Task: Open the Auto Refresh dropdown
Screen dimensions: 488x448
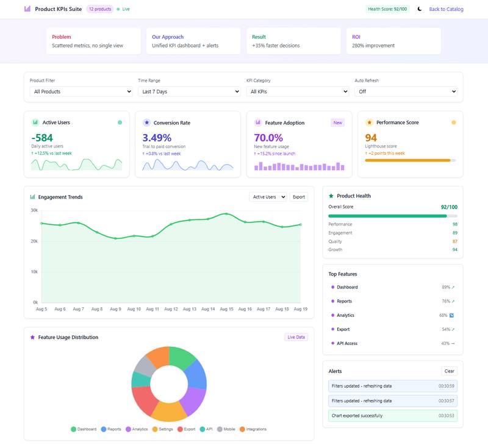Action: [406, 91]
